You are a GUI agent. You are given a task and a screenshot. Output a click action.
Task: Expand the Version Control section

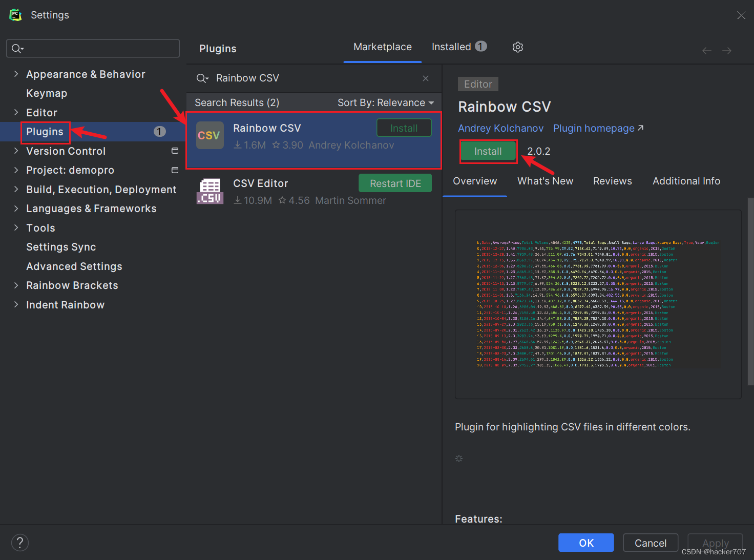point(16,151)
